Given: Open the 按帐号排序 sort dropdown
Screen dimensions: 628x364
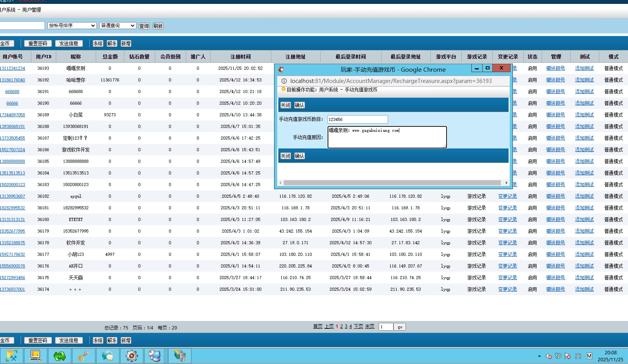Looking at the screenshot, I should (72, 26).
